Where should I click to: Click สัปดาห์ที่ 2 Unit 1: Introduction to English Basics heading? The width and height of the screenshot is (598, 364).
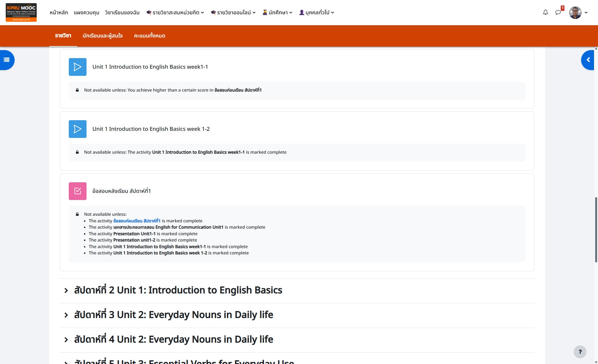point(178,290)
